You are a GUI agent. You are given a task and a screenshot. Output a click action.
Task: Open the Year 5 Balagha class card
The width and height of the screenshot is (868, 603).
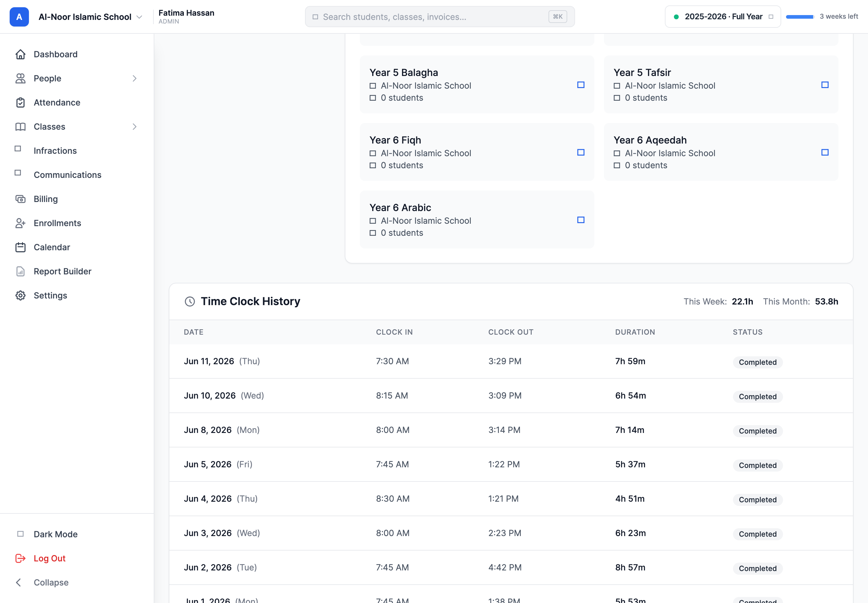477,85
